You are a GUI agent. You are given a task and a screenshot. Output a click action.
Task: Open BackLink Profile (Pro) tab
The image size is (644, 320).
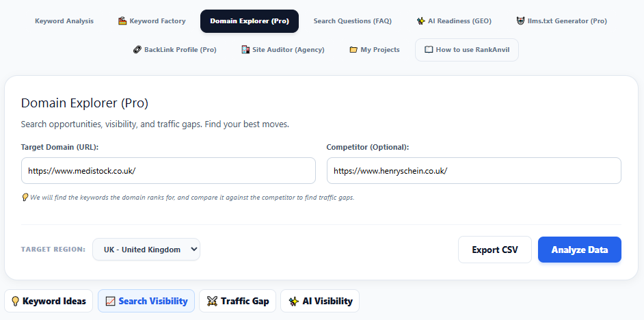[x=175, y=50]
